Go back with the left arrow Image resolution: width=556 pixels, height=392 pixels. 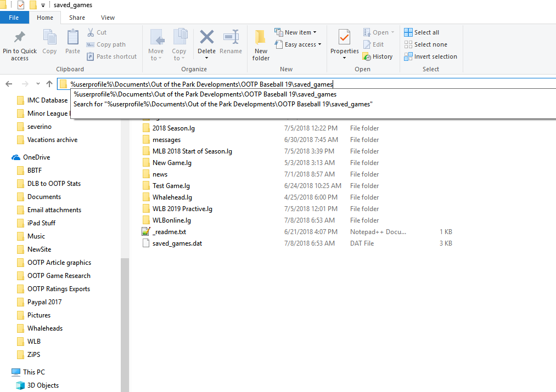pos(9,84)
